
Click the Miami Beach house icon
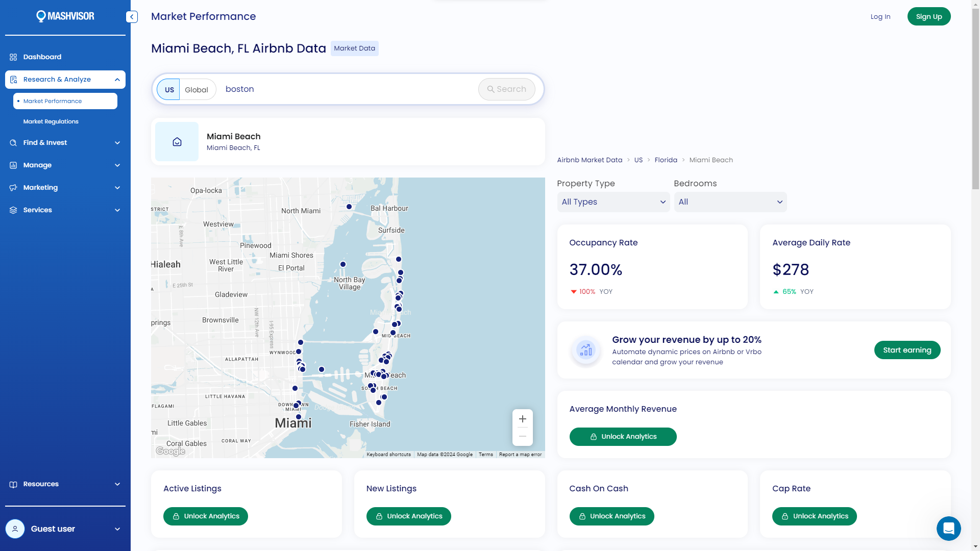click(x=177, y=142)
